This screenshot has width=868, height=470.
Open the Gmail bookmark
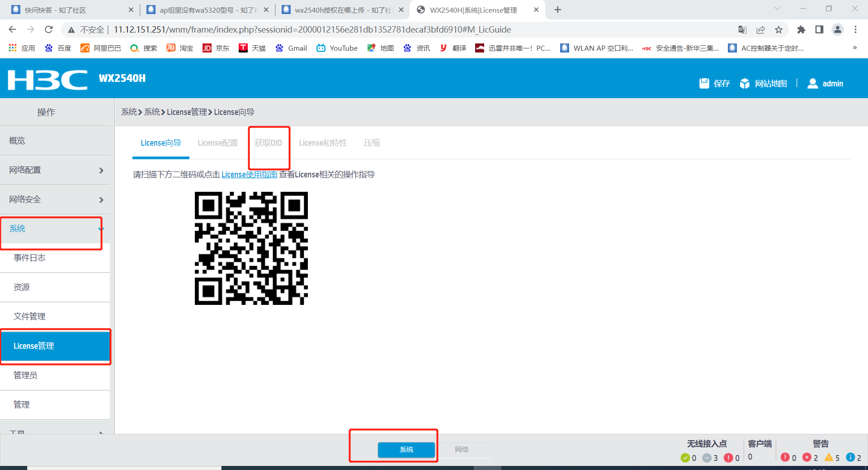click(x=291, y=48)
